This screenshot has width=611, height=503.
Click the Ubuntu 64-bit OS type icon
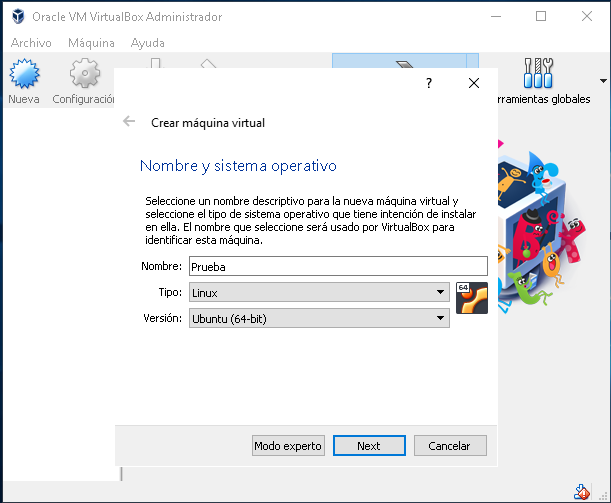471,298
